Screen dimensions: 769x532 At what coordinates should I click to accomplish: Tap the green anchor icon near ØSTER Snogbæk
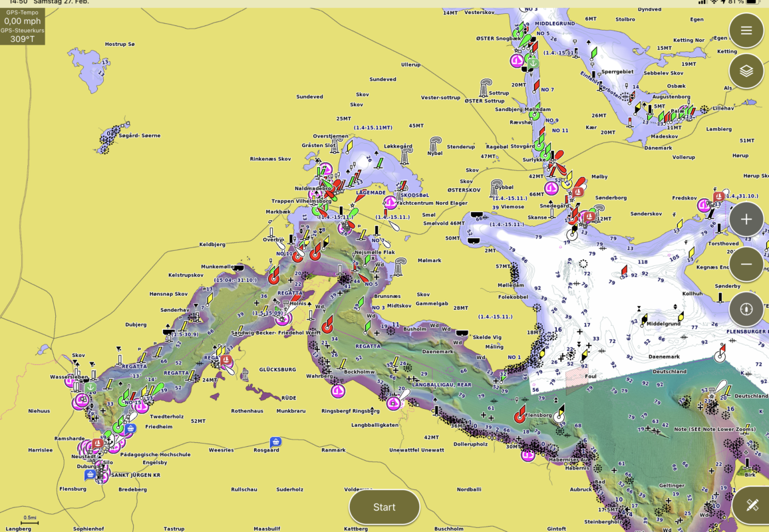click(533, 63)
